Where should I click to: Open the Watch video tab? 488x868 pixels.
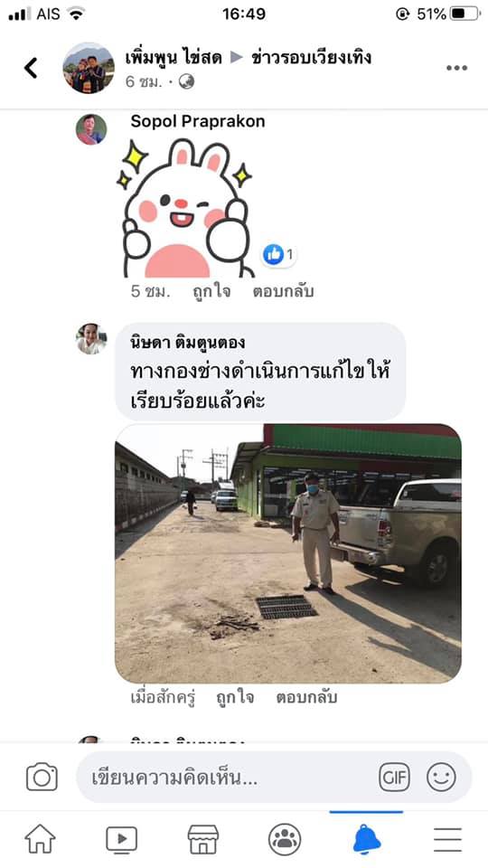click(x=122, y=839)
